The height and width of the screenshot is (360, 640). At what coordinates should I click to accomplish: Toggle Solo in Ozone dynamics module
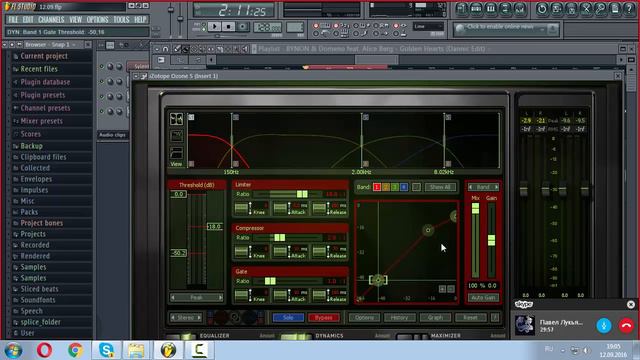288,317
